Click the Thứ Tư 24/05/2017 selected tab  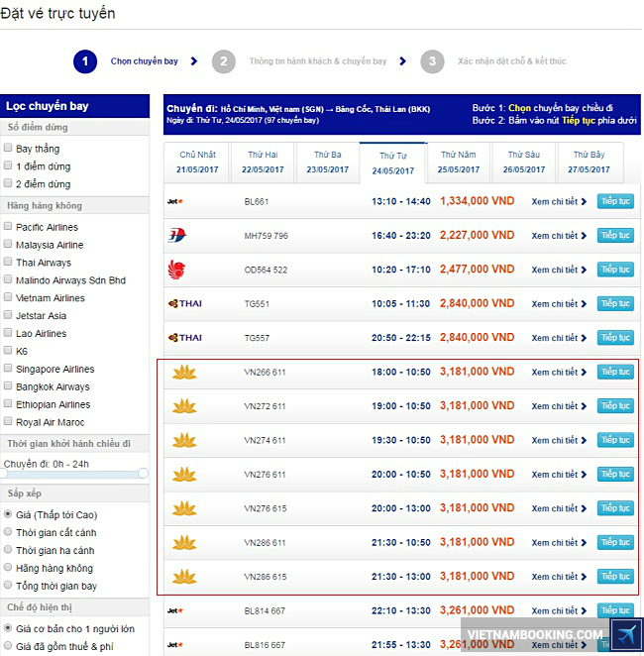coord(392,164)
